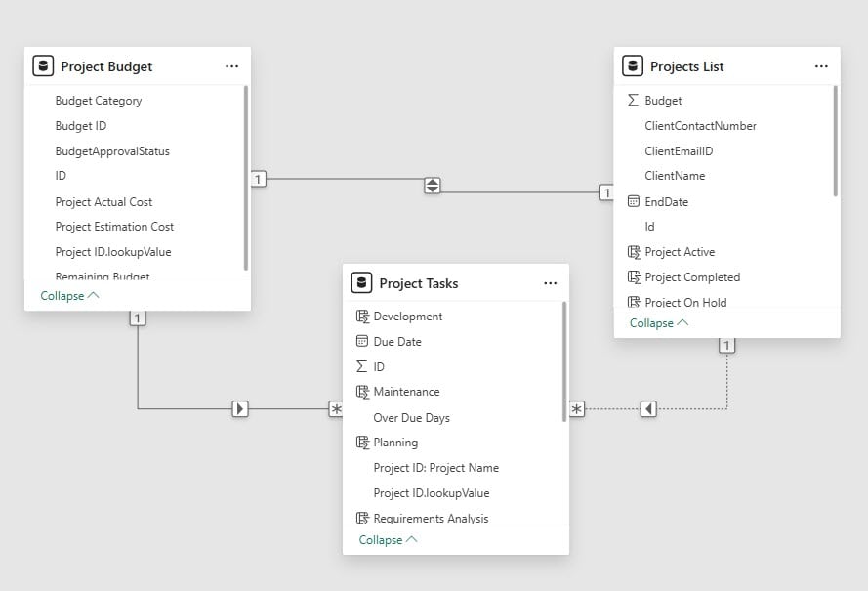Select the Due Date field
Screen dimensions: 868x591
click(397, 342)
